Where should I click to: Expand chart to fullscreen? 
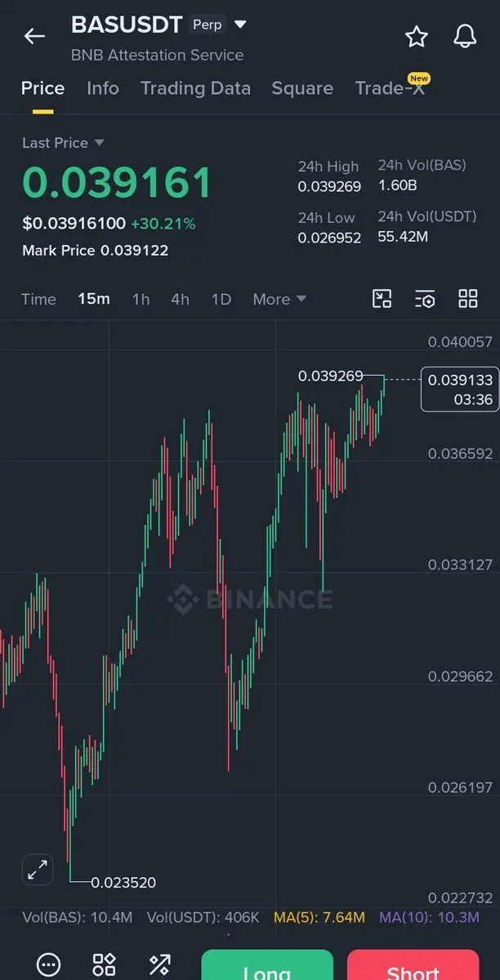click(37, 871)
